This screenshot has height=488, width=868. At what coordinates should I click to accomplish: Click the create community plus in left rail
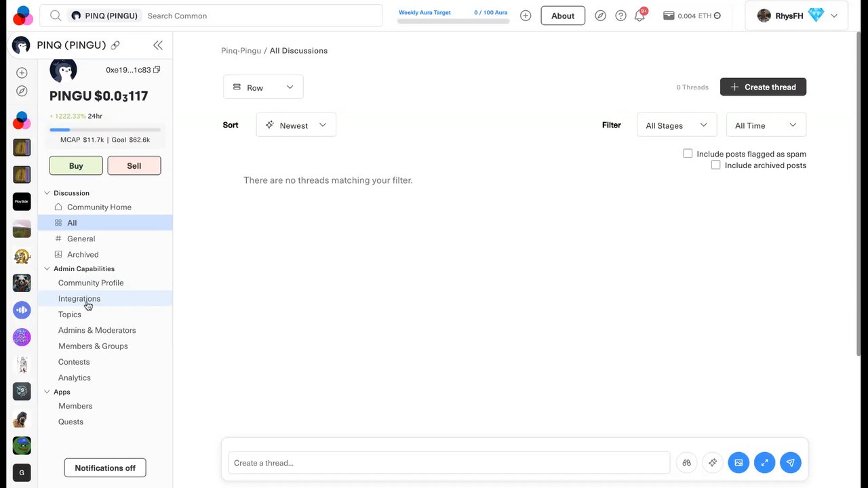(22, 73)
